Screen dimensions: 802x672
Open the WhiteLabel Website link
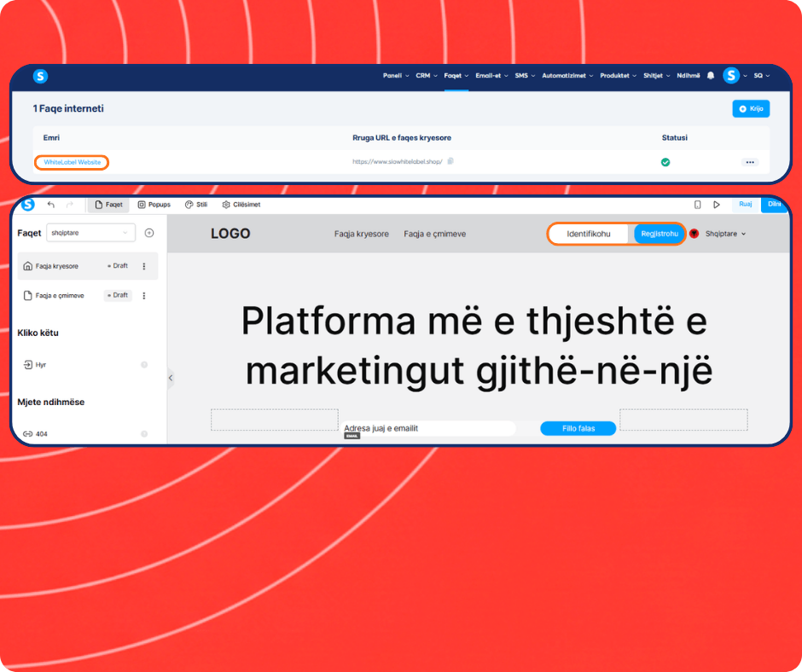[x=73, y=162]
